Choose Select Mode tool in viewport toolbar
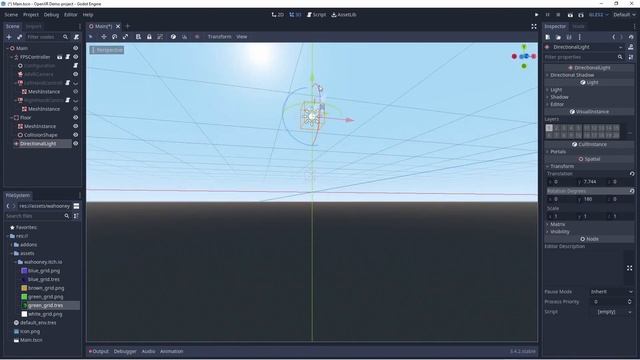 coord(91,37)
